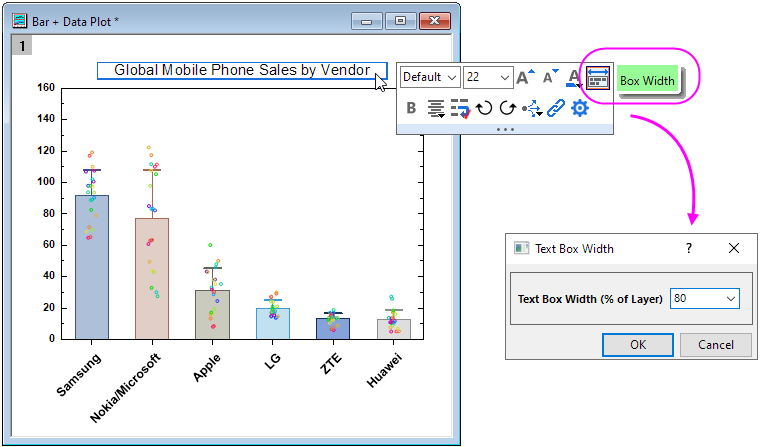The height and width of the screenshot is (447, 770).
Task: Select the graph title text box
Action: click(240, 70)
